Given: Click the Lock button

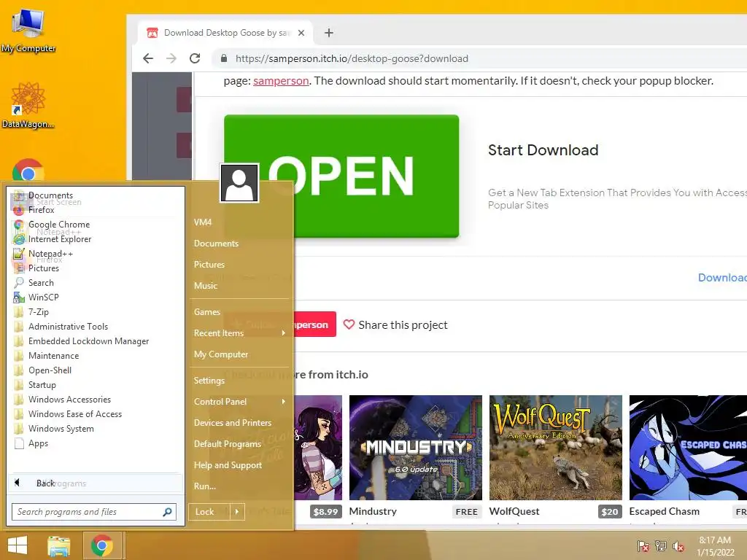Looking at the screenshot, I should (x=209, y=512).
